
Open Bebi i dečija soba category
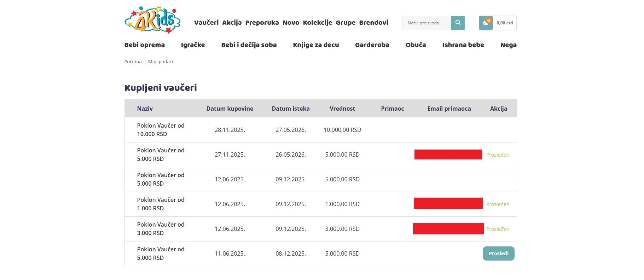[249, 45]
